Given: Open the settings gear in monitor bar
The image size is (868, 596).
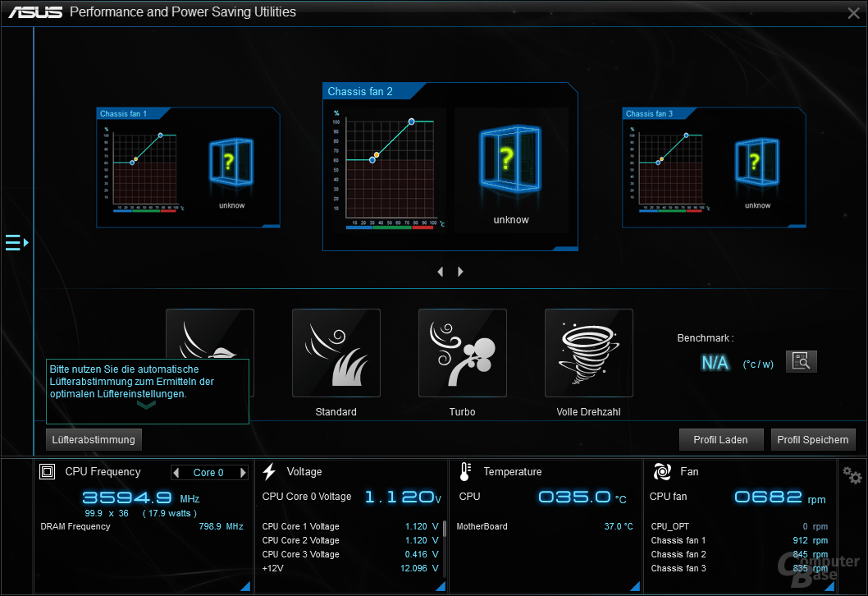Looking at the screenshot, I should coord(852,475).
